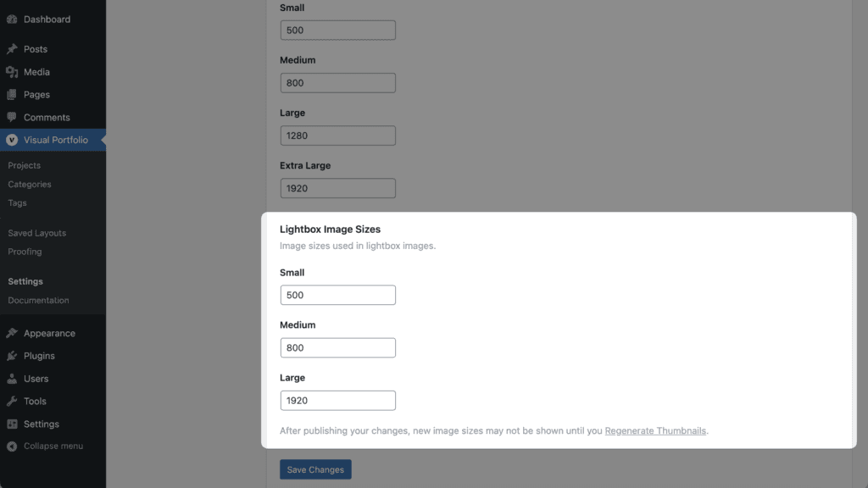Click the Plugins plug icon
This screenshot has width=868, height=488.
click(12, 356)
